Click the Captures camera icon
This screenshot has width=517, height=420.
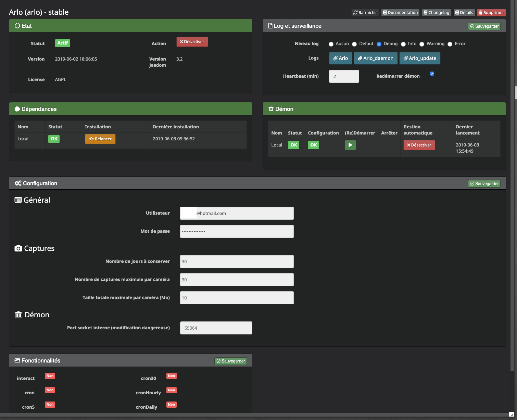(x=18, y=248)
